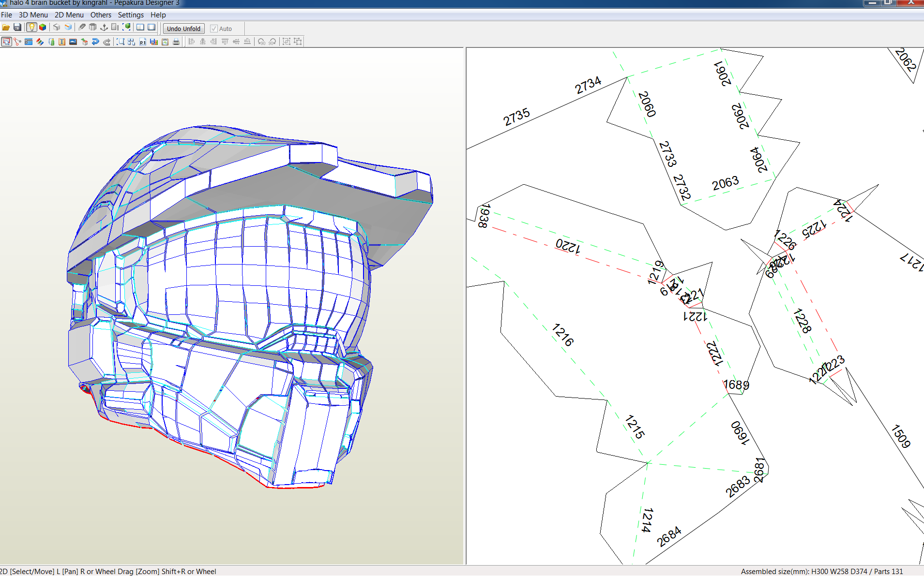Click the gray cylinder toolbar icon
Image resolution: width=924 pixels, height=576 pixels.
click(x=93, y=28)
